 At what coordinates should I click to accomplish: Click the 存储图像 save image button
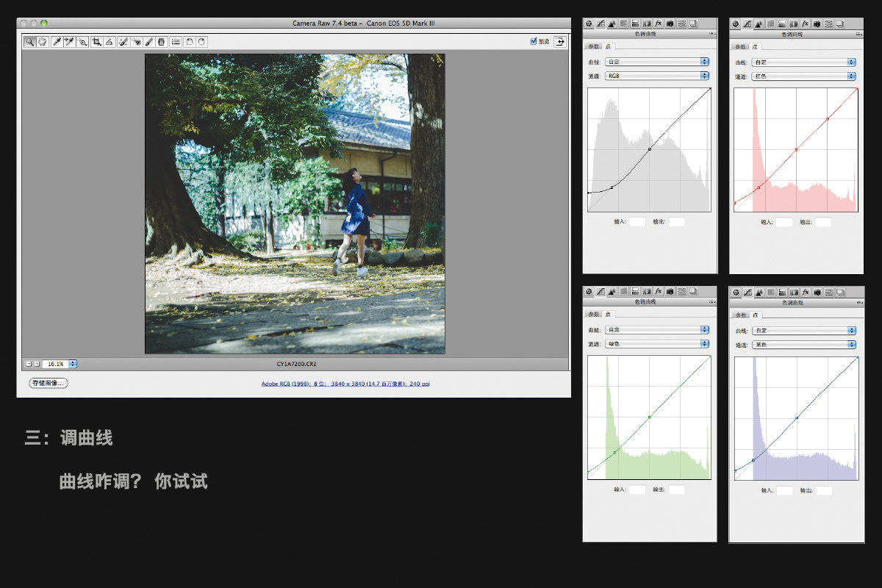pyautogui.click(x=48, y=383)
